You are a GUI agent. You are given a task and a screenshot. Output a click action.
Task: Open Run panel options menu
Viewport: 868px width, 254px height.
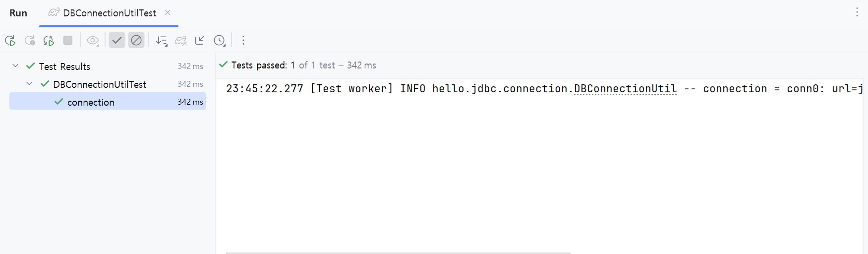[x=857, y=12]
